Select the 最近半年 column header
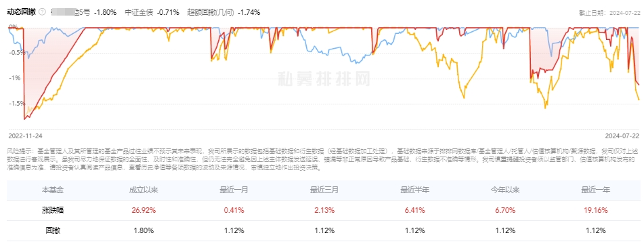 tap(415, 190)
